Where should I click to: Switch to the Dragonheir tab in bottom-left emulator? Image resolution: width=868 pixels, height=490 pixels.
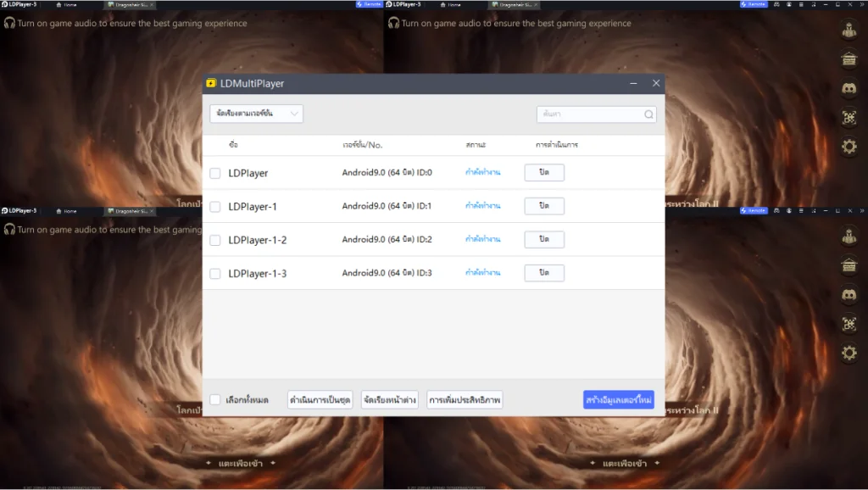[x=128, y=211]
